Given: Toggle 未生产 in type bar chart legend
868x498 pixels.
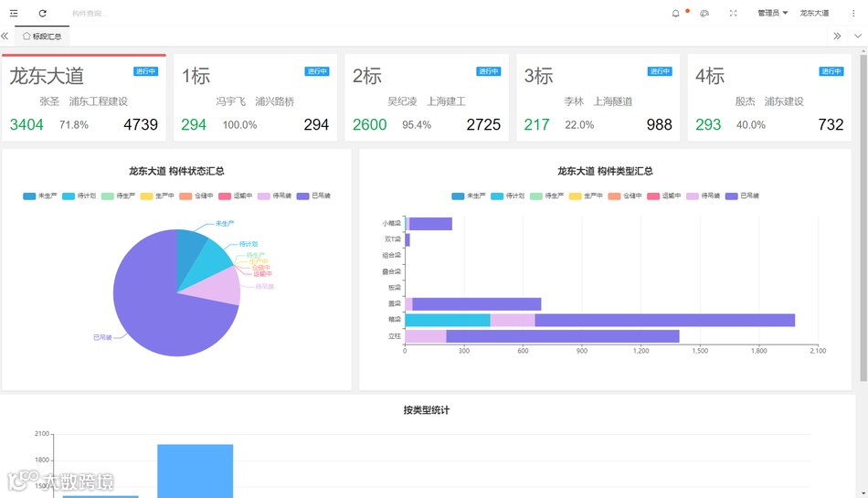Looking at the screenshot, I should 469,196.
